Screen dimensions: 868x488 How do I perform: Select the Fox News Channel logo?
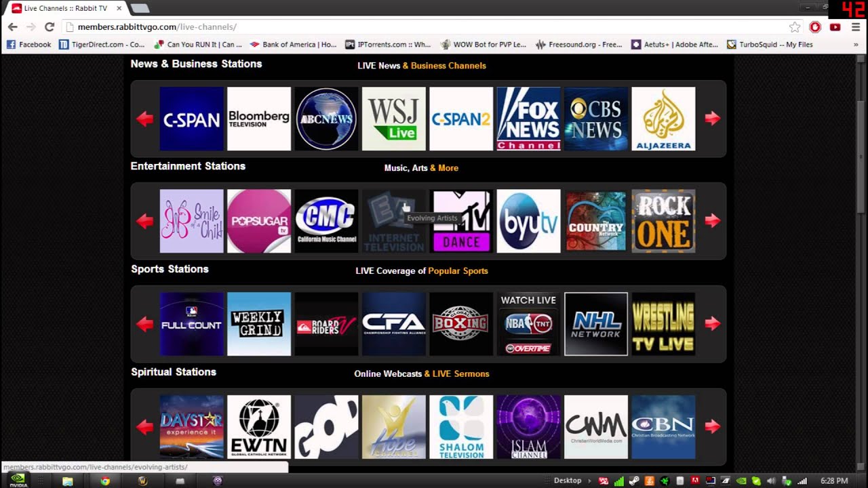529,119
